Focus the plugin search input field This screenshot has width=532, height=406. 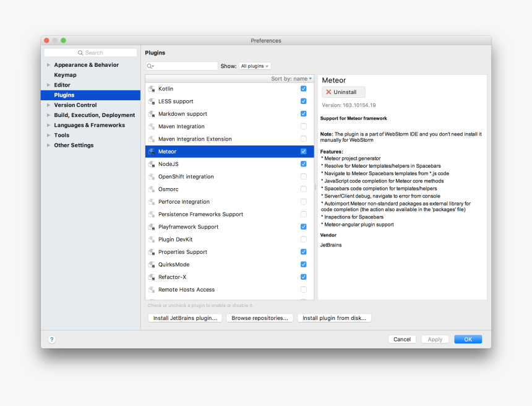click(x=182, y=66)
